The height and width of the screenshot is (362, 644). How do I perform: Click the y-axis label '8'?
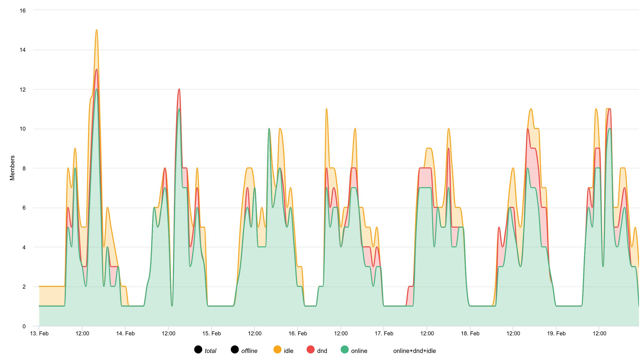pos(24,168)
